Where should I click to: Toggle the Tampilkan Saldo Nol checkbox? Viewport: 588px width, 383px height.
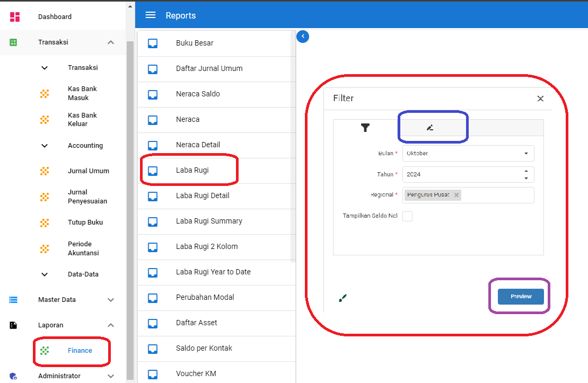(x=407, y=216)
